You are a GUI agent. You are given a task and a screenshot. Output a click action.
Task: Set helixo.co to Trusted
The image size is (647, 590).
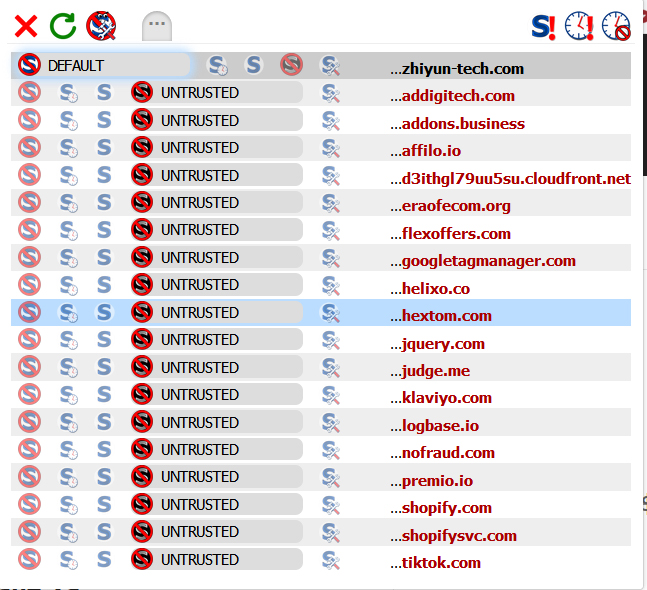104,285
